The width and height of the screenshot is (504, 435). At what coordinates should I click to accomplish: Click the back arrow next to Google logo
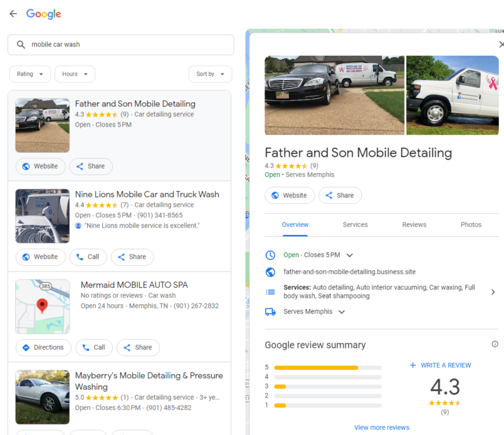tap(13, 14)
